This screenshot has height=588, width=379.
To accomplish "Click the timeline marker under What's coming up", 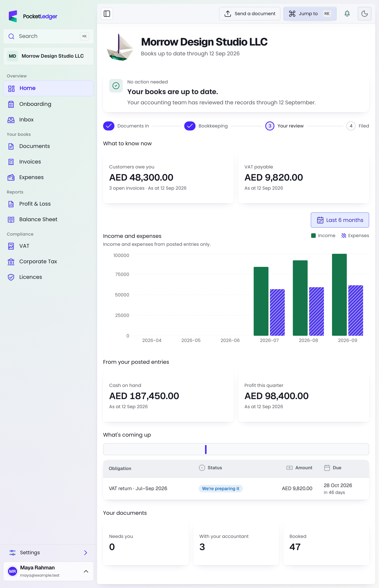I will [x=206, y=449].
